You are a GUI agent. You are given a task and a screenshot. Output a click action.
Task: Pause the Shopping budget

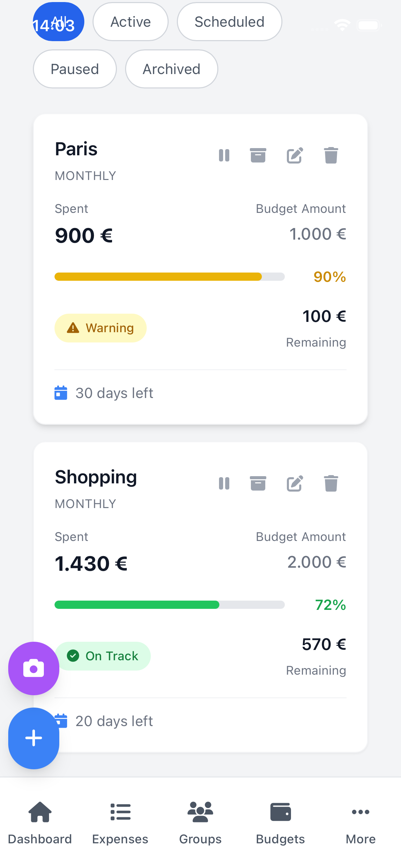click(224, 483)
